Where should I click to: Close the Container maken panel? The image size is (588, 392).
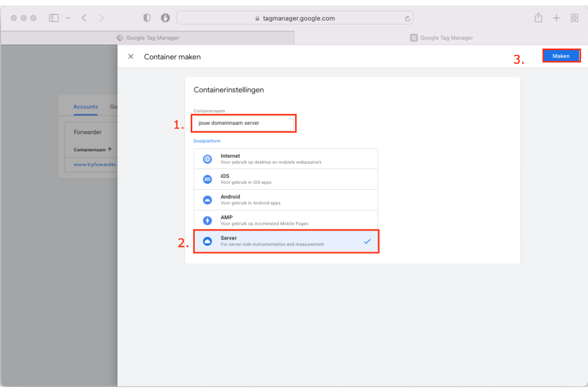(x=131, y=56)
